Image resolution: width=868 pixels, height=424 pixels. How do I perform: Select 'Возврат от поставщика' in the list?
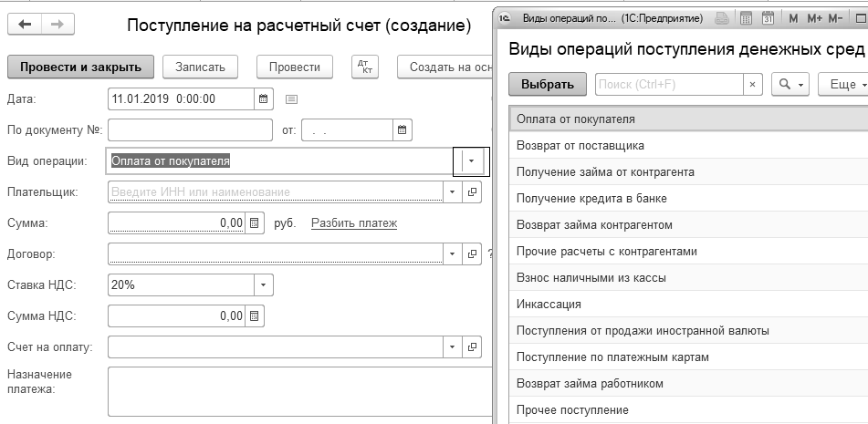click(x=580, y=145)
